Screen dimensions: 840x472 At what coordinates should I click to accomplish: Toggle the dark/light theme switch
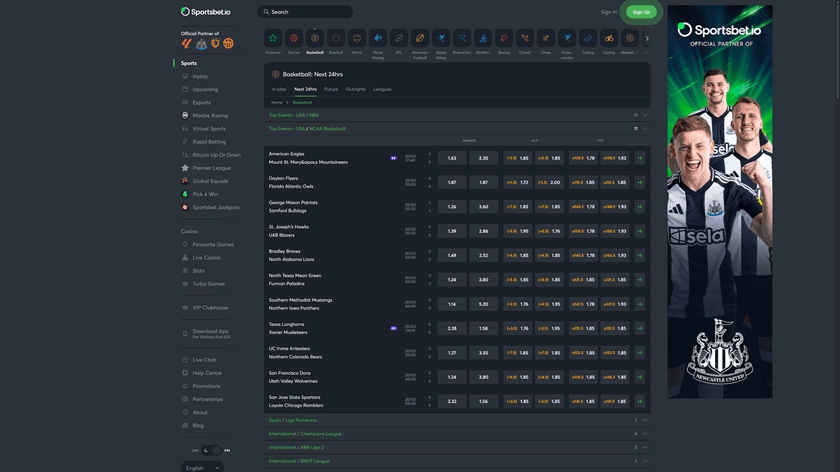point(211,451)
